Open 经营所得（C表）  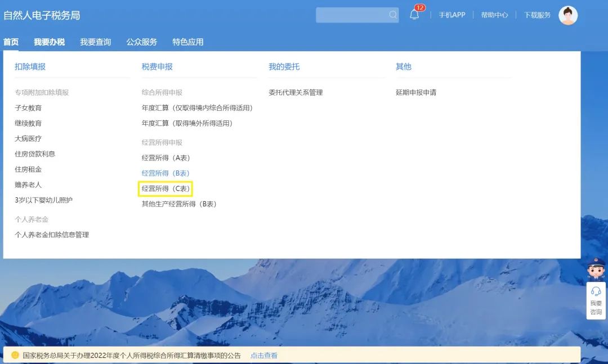166,188
